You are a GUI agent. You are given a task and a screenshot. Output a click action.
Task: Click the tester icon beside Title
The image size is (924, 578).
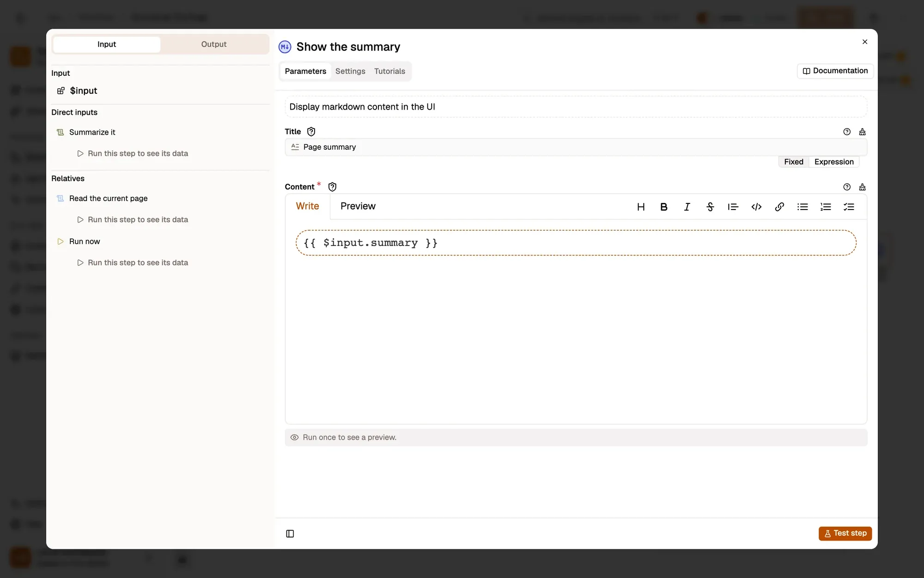coord(862,132)
